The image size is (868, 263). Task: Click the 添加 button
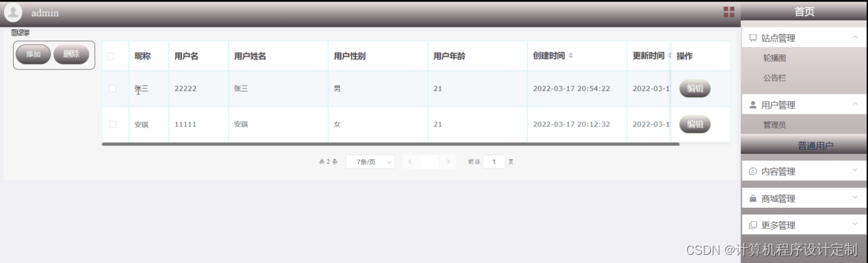tap(33, 55)
